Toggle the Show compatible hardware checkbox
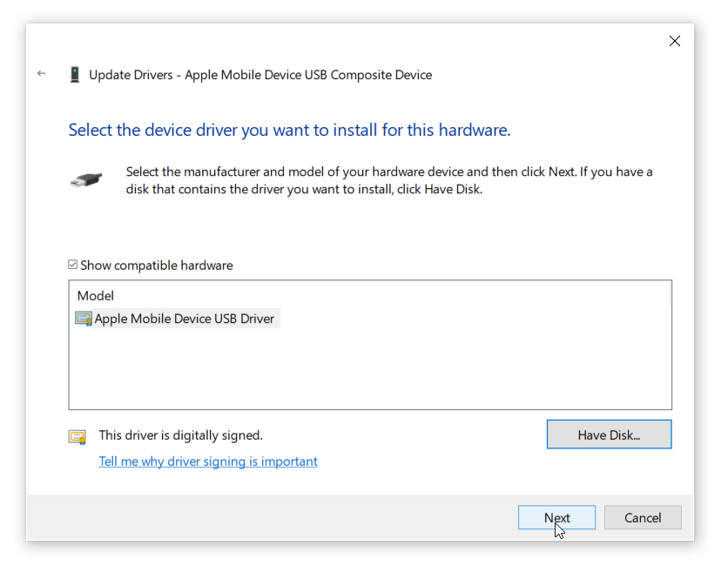The image size is (728, 572). 71,265
